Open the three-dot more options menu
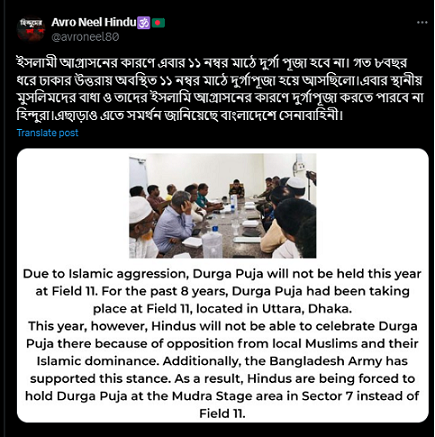Viewport: 435px width, 437px height. [x=422, y=22]
